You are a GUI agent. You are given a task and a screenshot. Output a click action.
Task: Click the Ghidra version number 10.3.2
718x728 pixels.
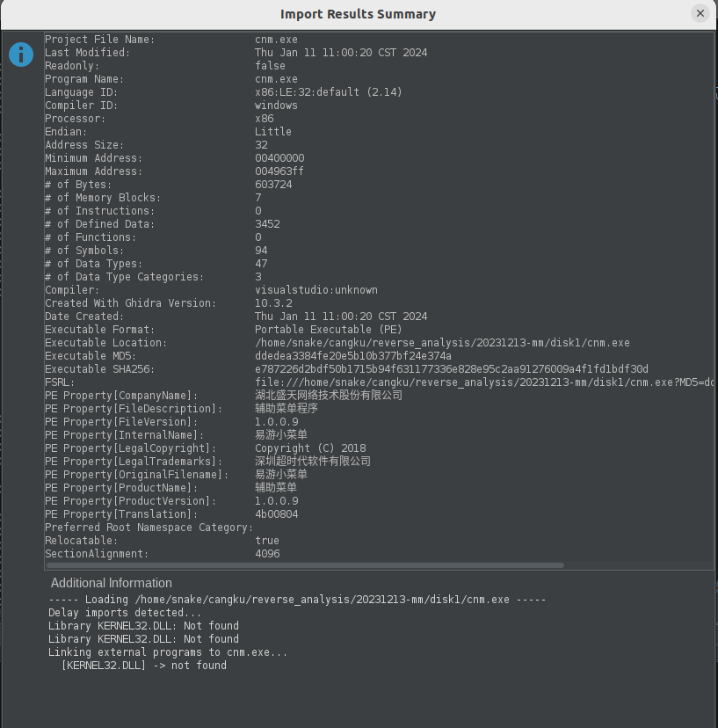(272, 303)
